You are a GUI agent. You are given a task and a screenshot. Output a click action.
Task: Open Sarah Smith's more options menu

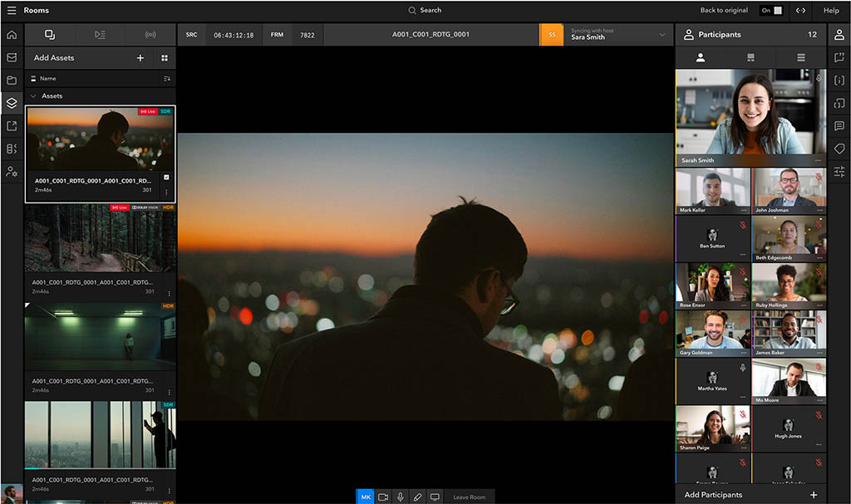tap(818, 160)
